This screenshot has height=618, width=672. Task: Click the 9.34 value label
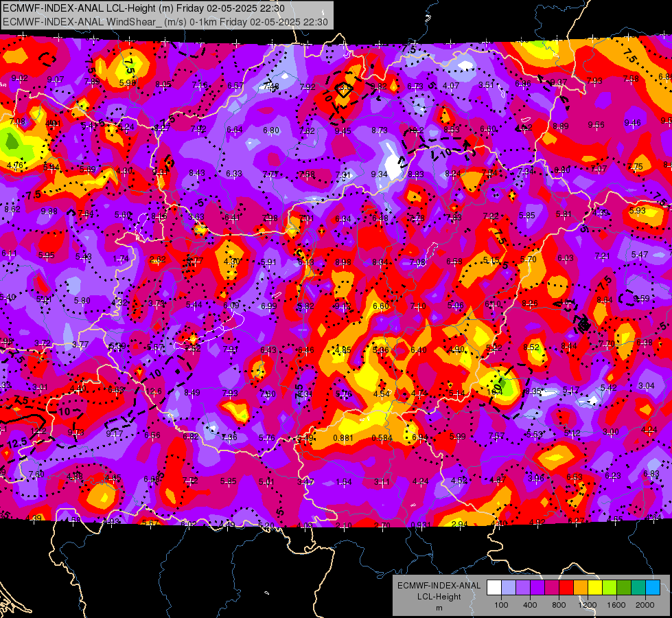380,174
